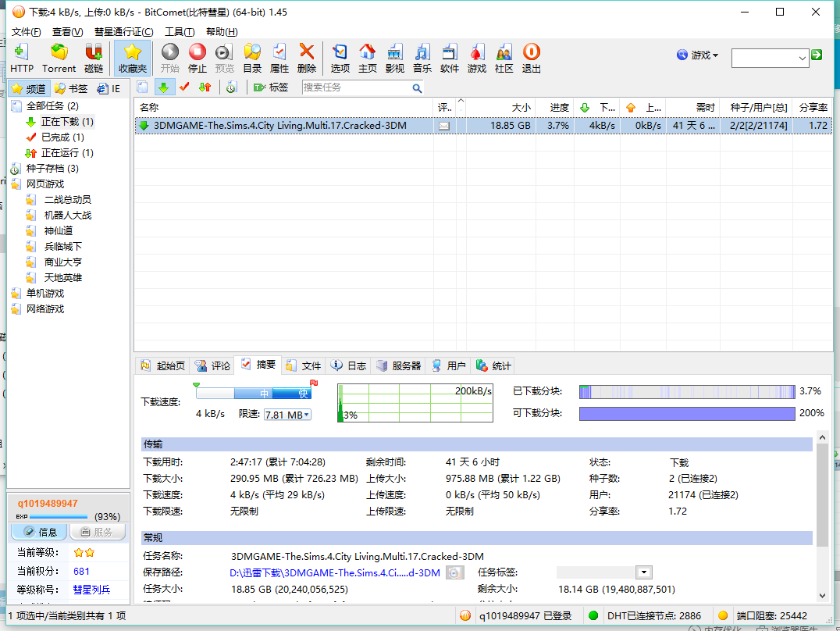The width and height of the screenshot is (840, 631).
Task: Toggle the all-tasks page filter icon
Action: (142, 87)
